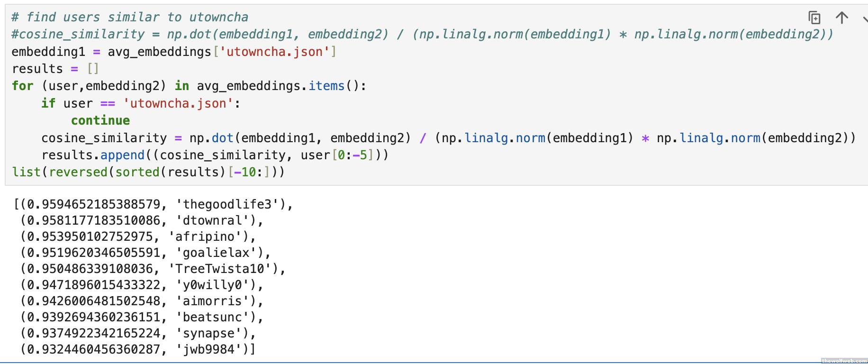The image size is (868, 364).
Task: Click 'items' in avg_embeddings.items()
Action: [326, 86]
